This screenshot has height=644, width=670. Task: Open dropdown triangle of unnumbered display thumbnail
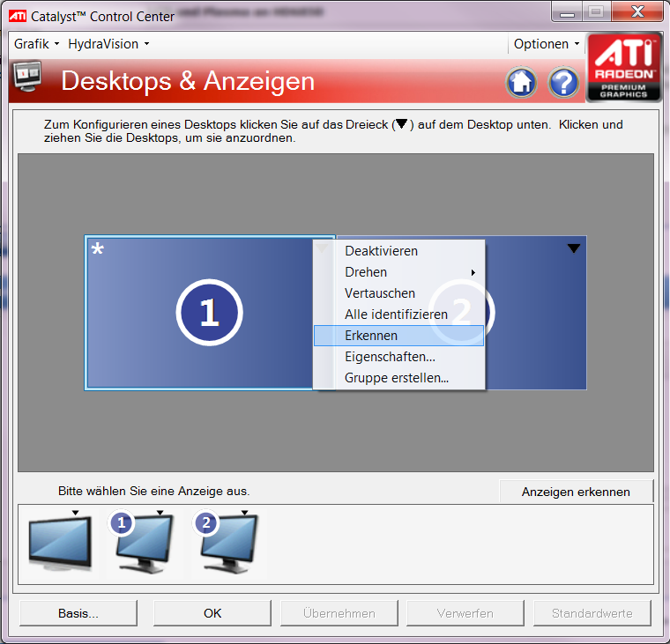[x=75, y=513]
